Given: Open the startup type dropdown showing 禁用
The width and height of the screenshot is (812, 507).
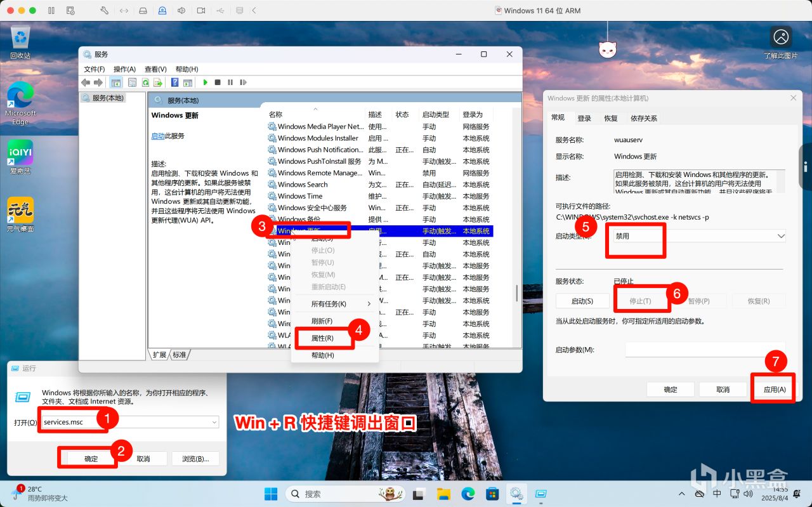Looking at the screenshot, I should pyautogui.click(x=700, y=235).
